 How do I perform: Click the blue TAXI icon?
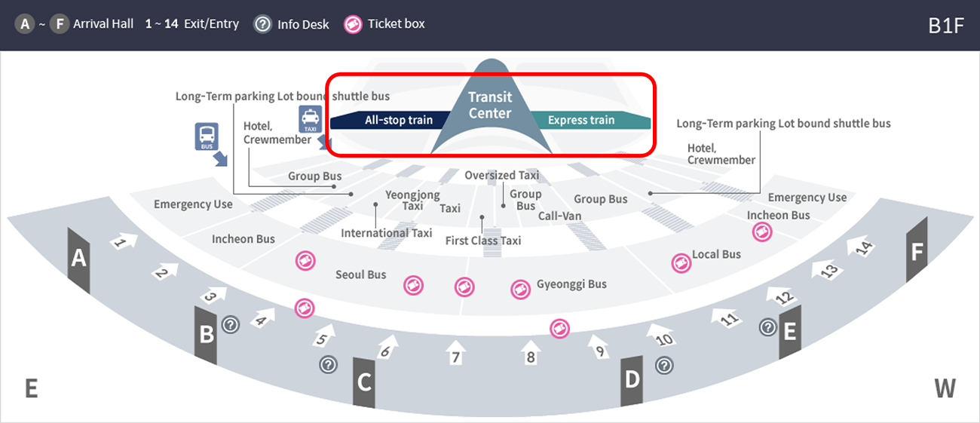pyautogui.click(x=310, y=119)
